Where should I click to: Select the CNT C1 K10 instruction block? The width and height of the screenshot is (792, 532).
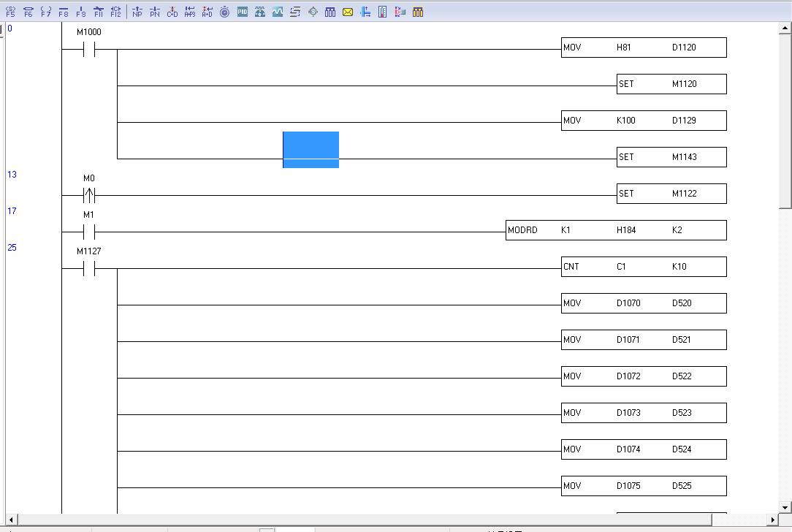pos(643,267)
